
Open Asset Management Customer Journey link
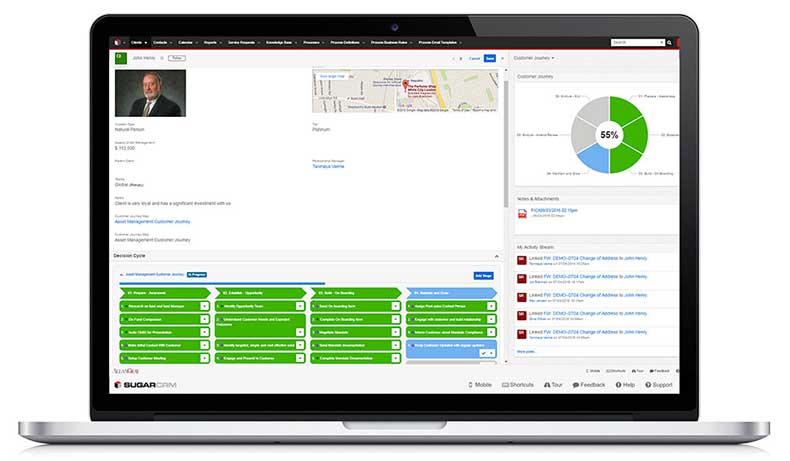pos(153,222)
